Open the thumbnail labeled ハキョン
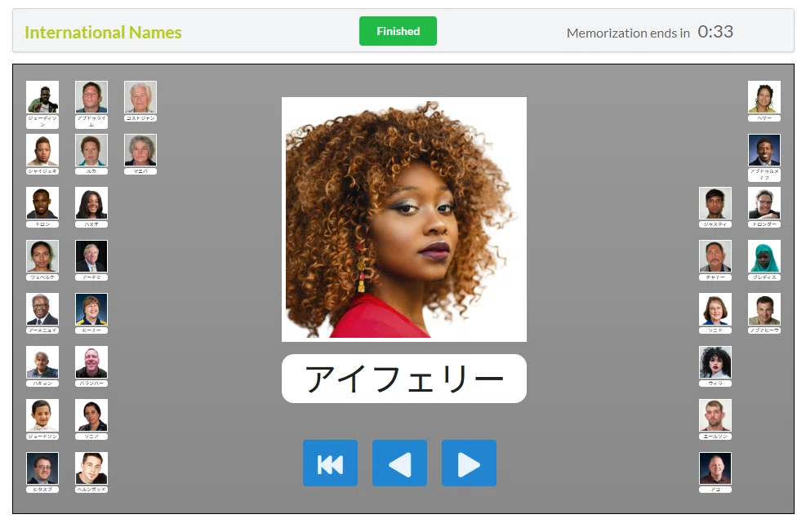Image resolution: width=806 pixels, height=532 pixels. point(42,362)
